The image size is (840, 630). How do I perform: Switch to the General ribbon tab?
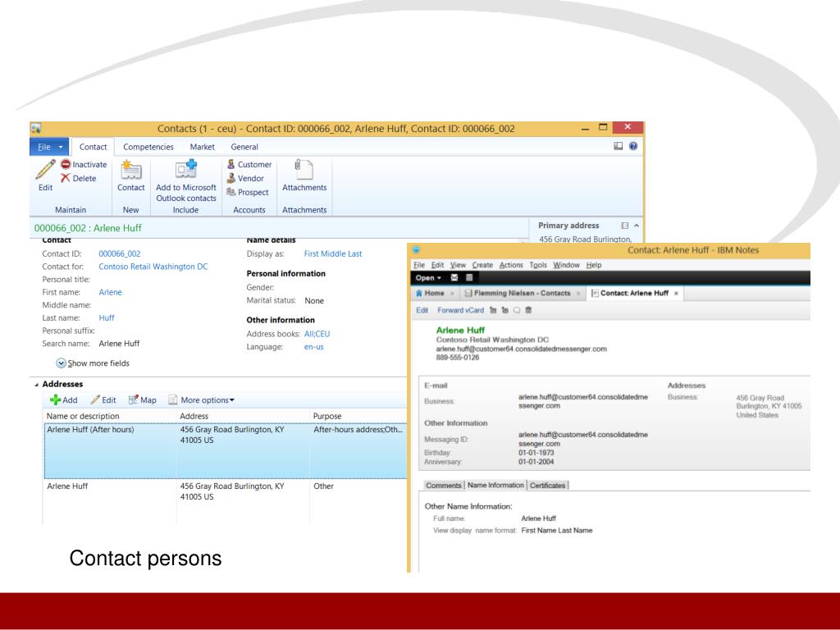(244, 147)
